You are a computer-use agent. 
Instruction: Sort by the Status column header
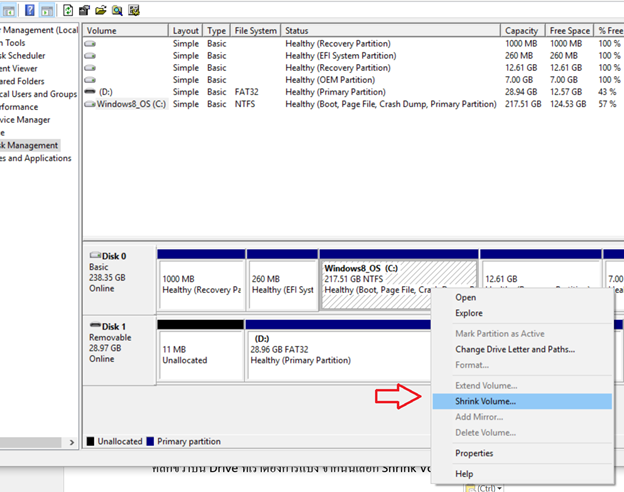coord(390,31)
